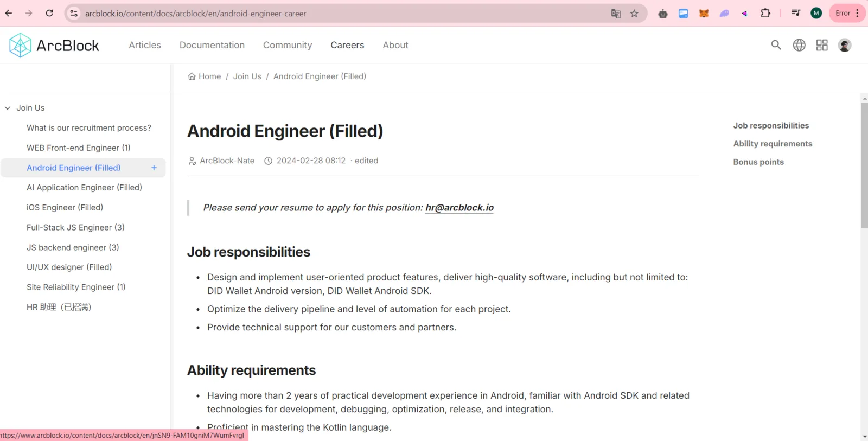The height and width of the screenshot is (441, 868).
Task: Select Android Engineer (Filled) in sidebar
Action: coord(74,168)
